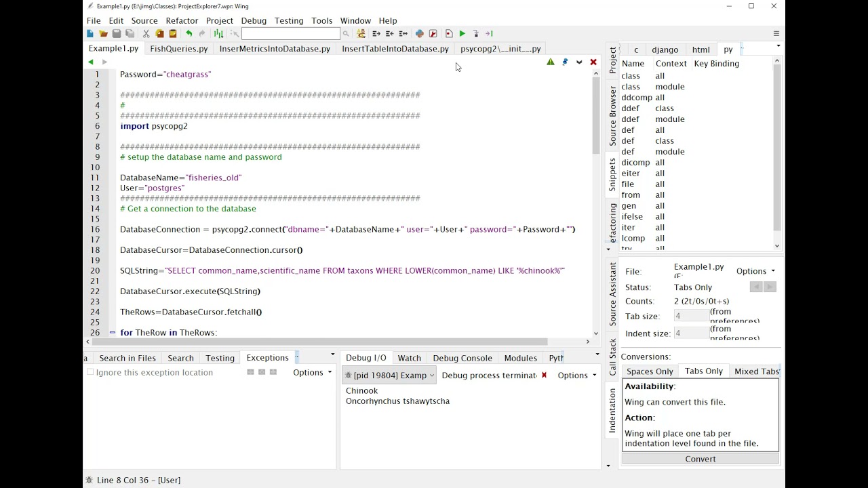Open the Debug menu
868x488 pixels.
254,20
